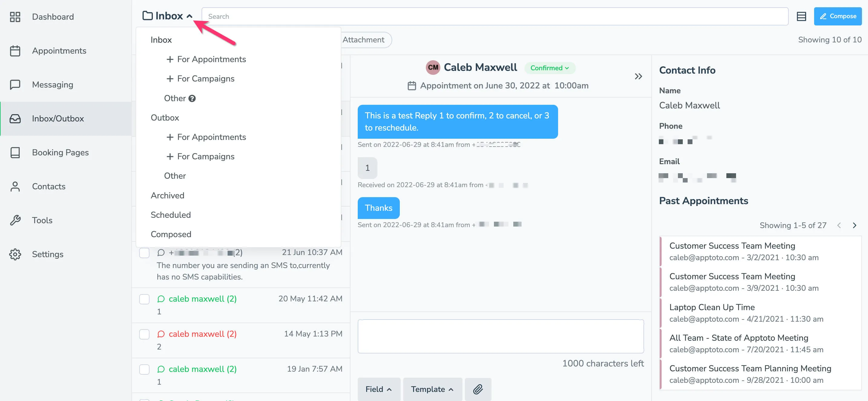868x401 pixels.
Task: Select the Contacts person icon
Action: [x=15, y=186]
